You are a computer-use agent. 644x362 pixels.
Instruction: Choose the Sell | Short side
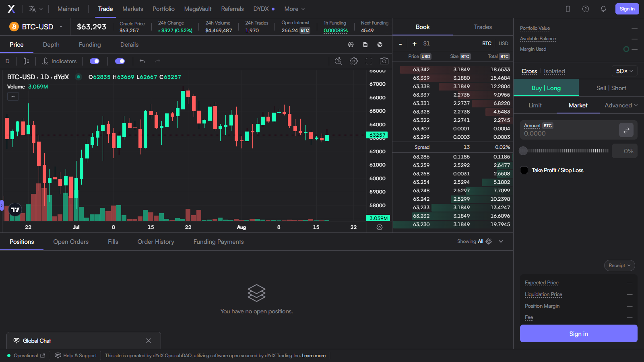(611, 88)
